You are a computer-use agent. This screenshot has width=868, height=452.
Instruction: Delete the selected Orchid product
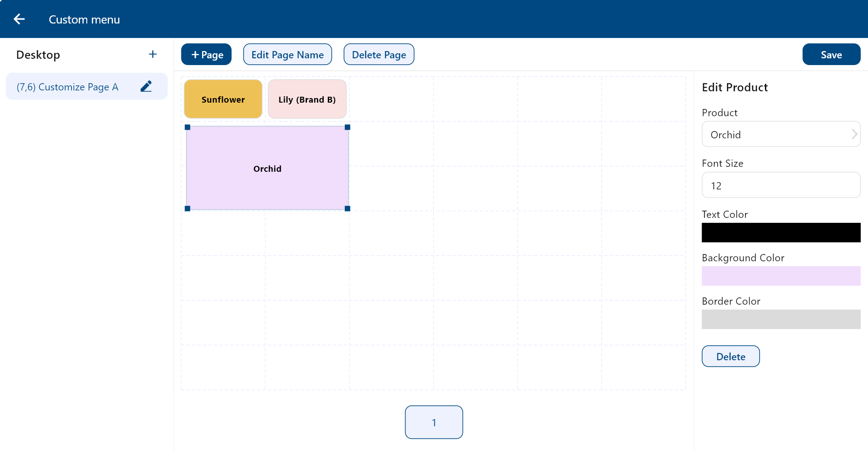point(731,356)
